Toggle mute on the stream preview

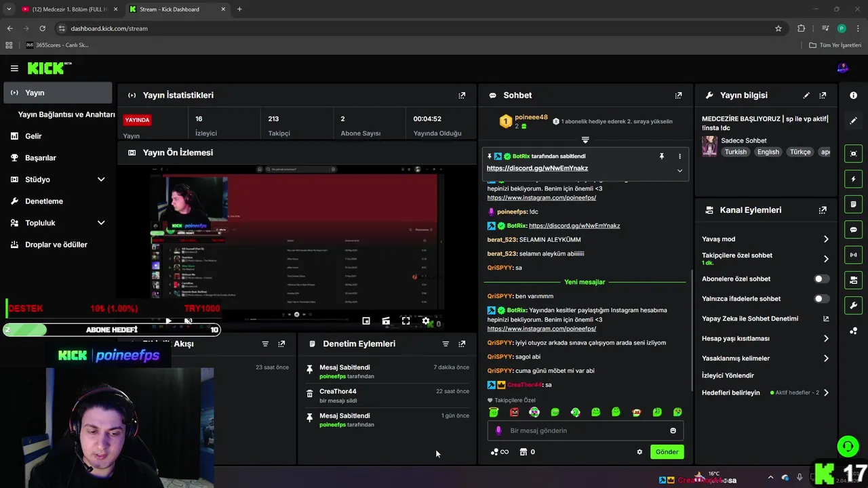[189, 321]
